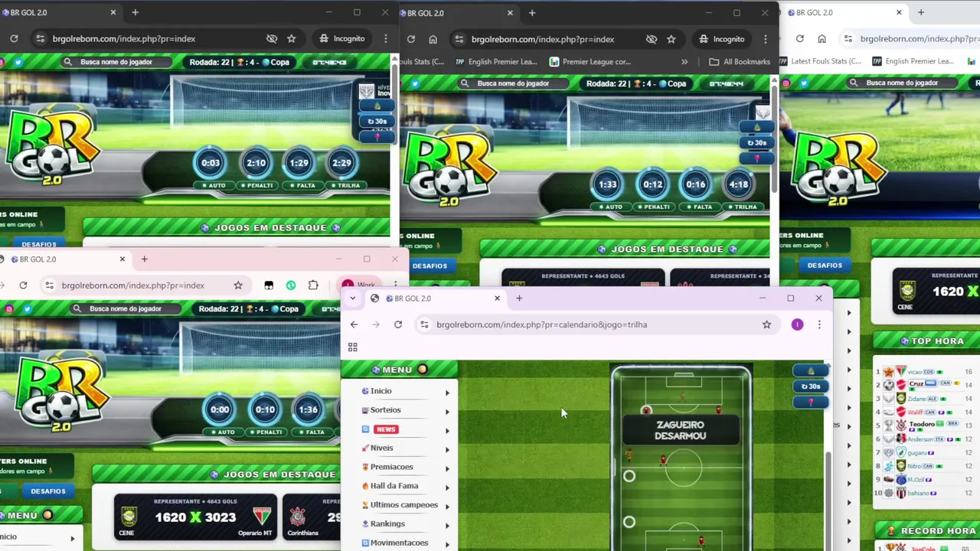The height and width of the screenshot is (551, 980).
Task: Expand Inicio submenu arrow in front window
Action: tap(447, 393)
